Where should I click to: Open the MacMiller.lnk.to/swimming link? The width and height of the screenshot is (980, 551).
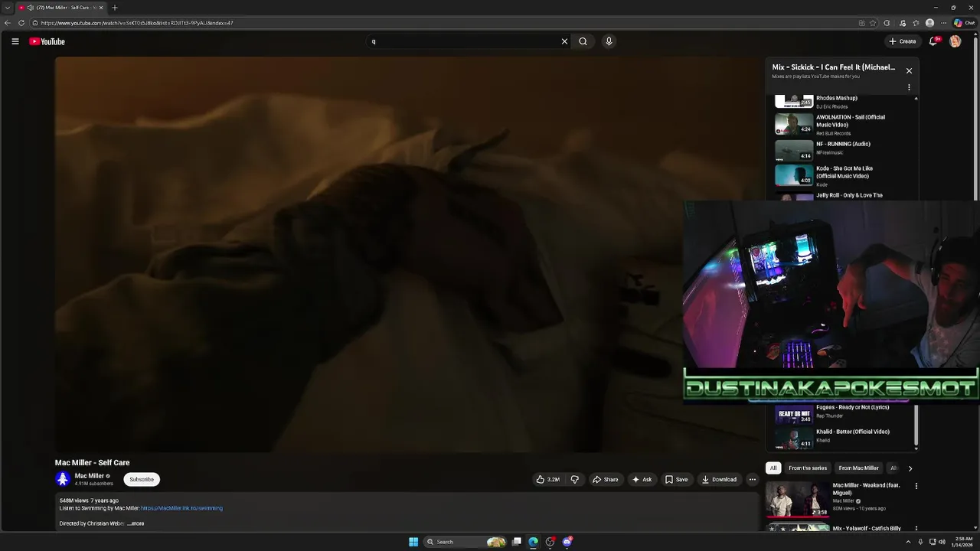coord(181,508)
